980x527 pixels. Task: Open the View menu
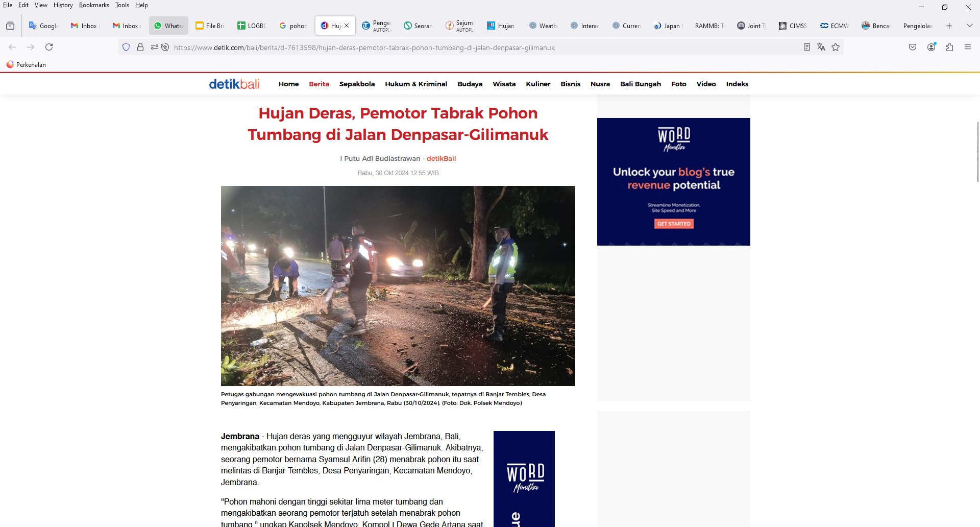point(41,5)
